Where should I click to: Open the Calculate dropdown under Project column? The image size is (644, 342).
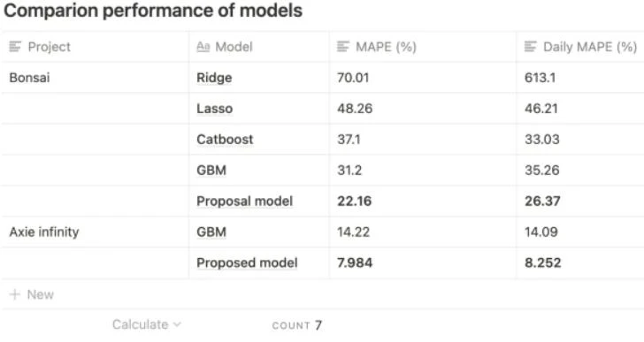tap(146, 325)
